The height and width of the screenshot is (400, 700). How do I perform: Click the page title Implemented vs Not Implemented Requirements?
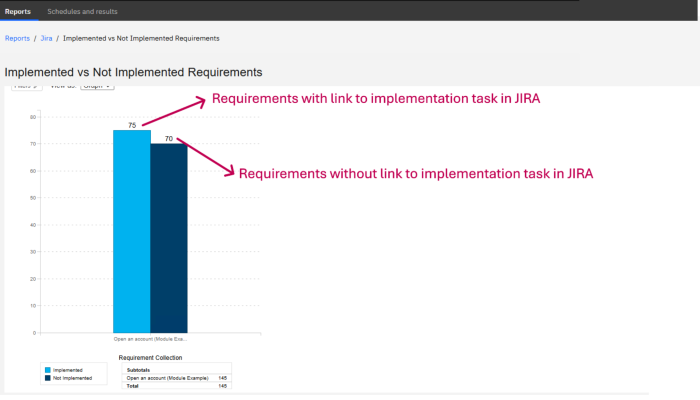pos(133,72)
